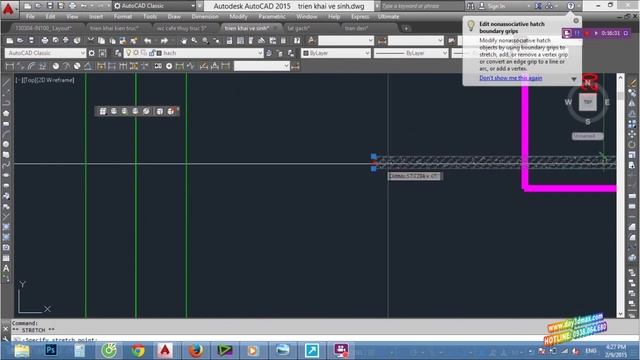Image resolution: width=640 pixels, height=360 pixels.
Task: Click the TOP face of the ViewCube
Action: 587,102
